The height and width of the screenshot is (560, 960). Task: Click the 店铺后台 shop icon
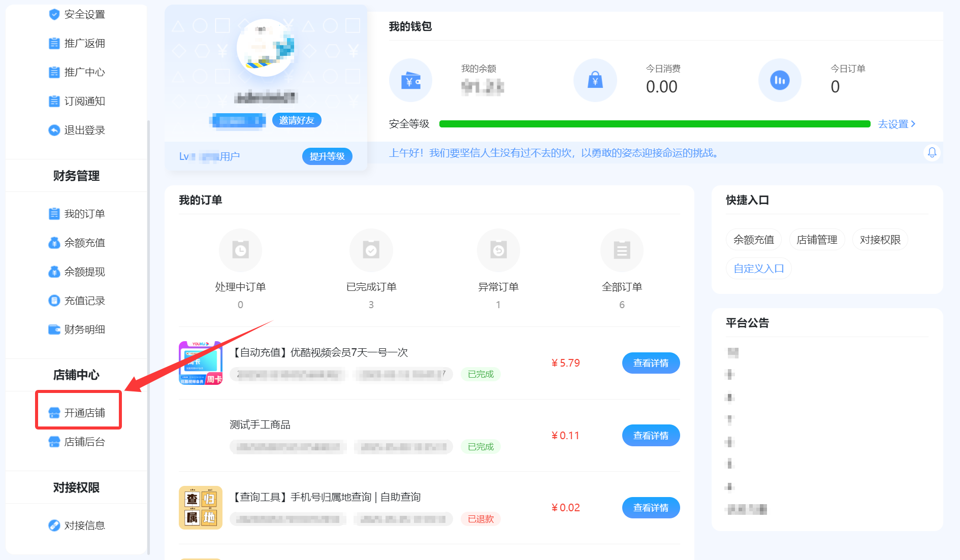coord(54,442)
